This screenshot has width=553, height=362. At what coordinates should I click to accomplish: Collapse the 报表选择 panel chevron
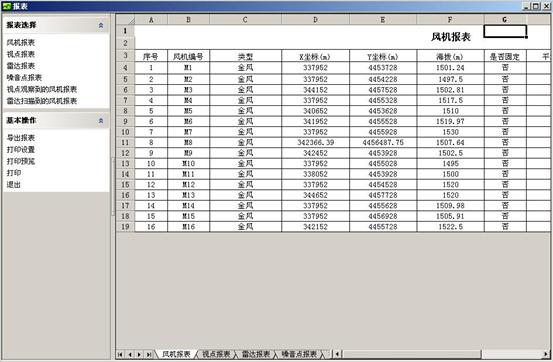point(101,25)
